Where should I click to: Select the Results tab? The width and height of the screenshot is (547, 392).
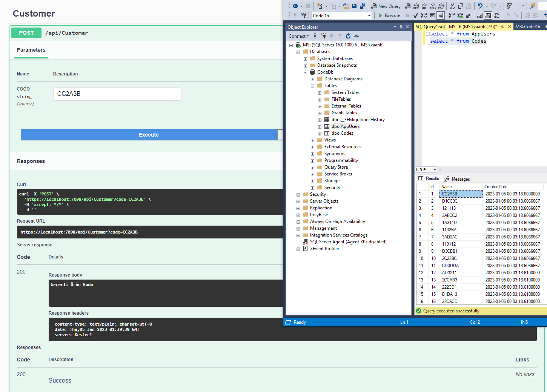429,179
